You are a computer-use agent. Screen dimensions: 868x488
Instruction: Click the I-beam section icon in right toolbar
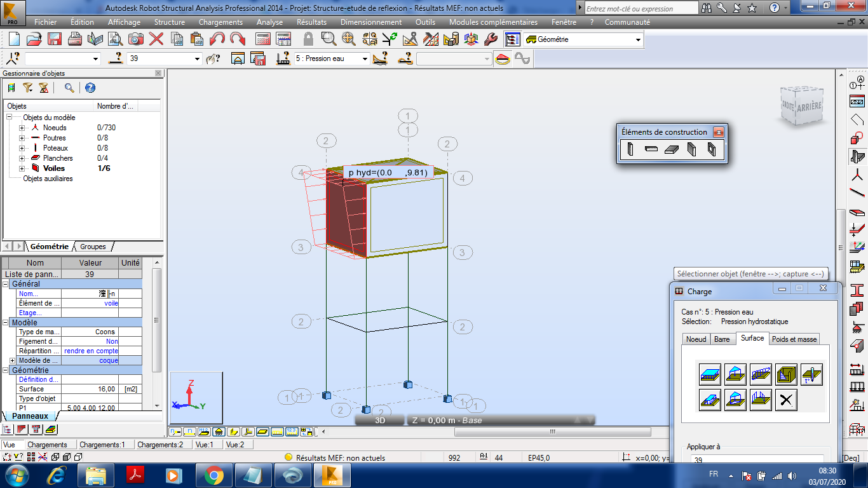point(857,290)
